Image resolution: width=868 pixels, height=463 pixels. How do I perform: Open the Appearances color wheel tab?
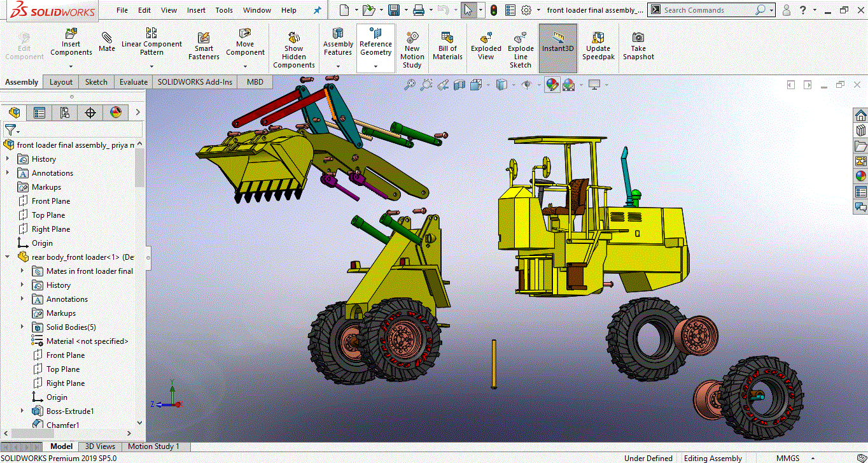(x=115, y=113)
